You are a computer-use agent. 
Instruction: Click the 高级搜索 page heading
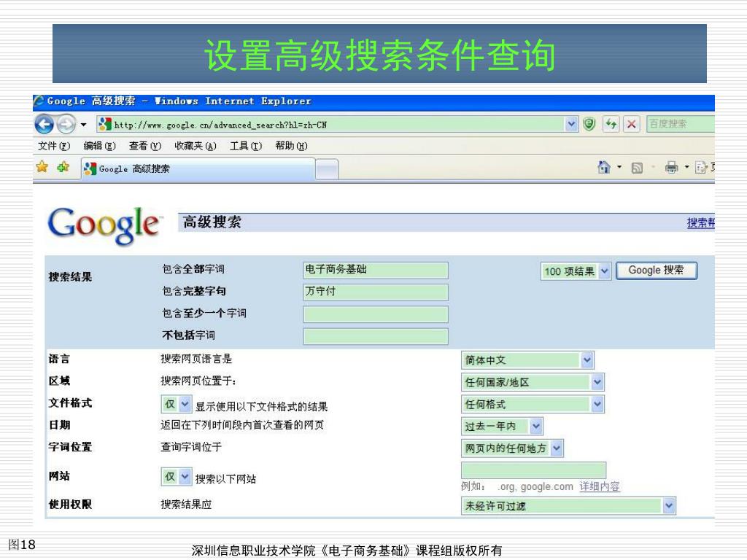pyautogui.click(x=212, y=222)
